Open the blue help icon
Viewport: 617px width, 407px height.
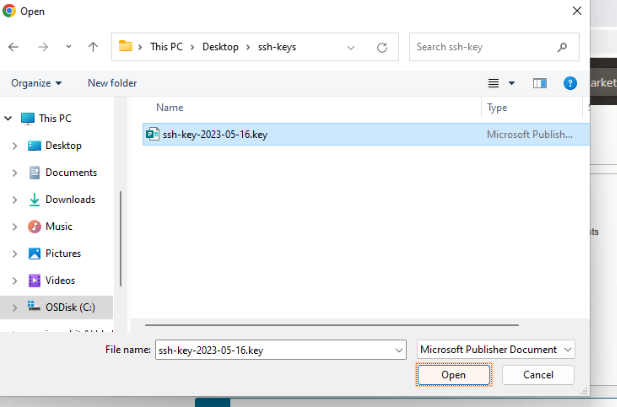point(570,83)
